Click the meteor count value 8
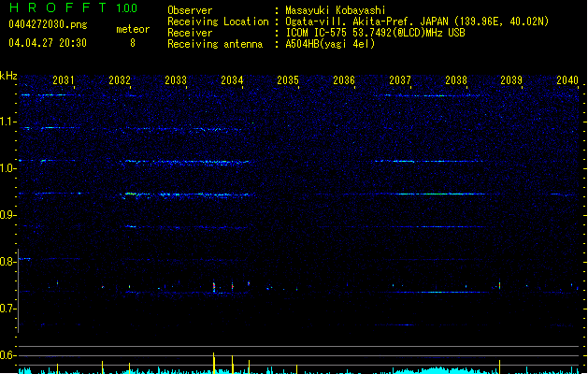Image resolution: width=588 pixels, height=374 pixels. click(133, 43)
